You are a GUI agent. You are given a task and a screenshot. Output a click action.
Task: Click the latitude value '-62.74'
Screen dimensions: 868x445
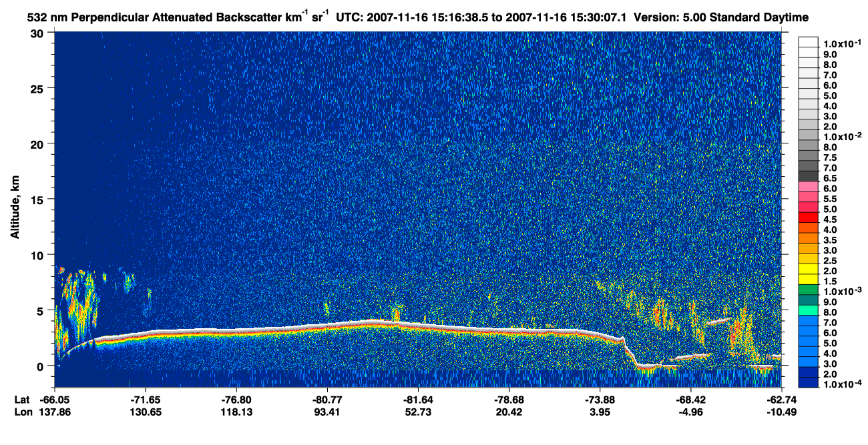click(781, 399)
